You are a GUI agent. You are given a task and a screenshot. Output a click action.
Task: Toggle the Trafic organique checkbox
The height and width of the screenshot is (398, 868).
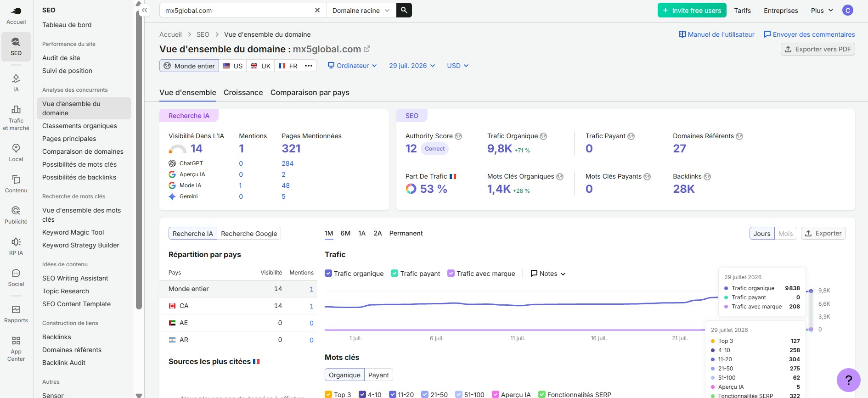[328, 273]
